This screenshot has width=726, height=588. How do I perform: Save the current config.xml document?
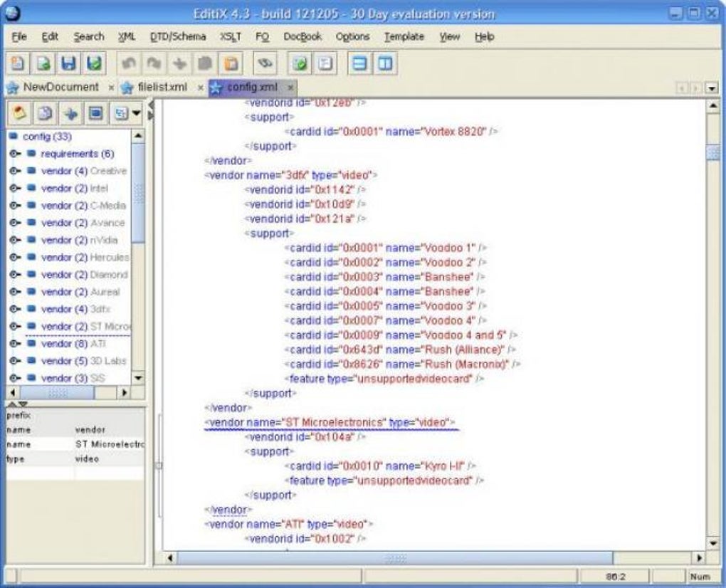tap(67, 63)
